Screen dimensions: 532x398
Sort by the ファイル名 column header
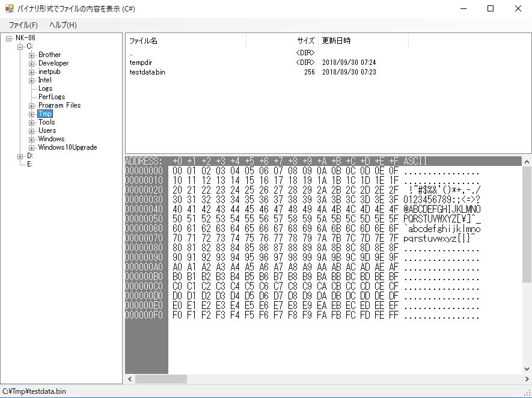(x=186, y=41)
